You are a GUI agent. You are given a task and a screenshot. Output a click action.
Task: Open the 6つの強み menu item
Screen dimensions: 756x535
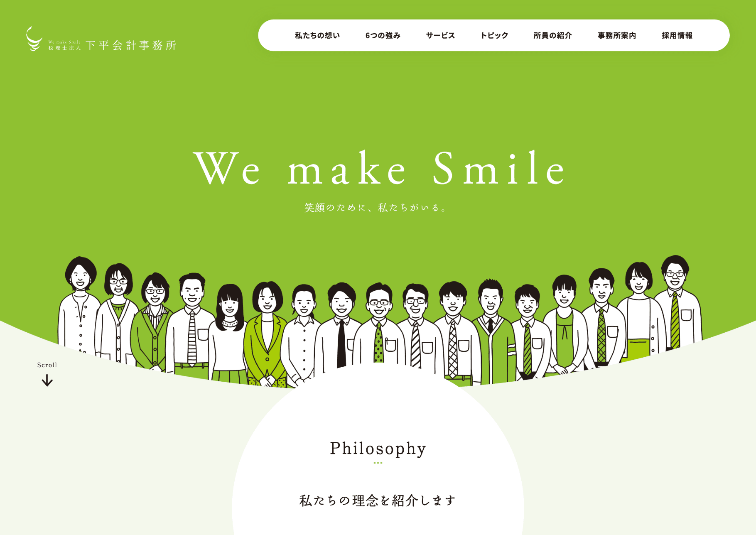click(x=383, y=36)
